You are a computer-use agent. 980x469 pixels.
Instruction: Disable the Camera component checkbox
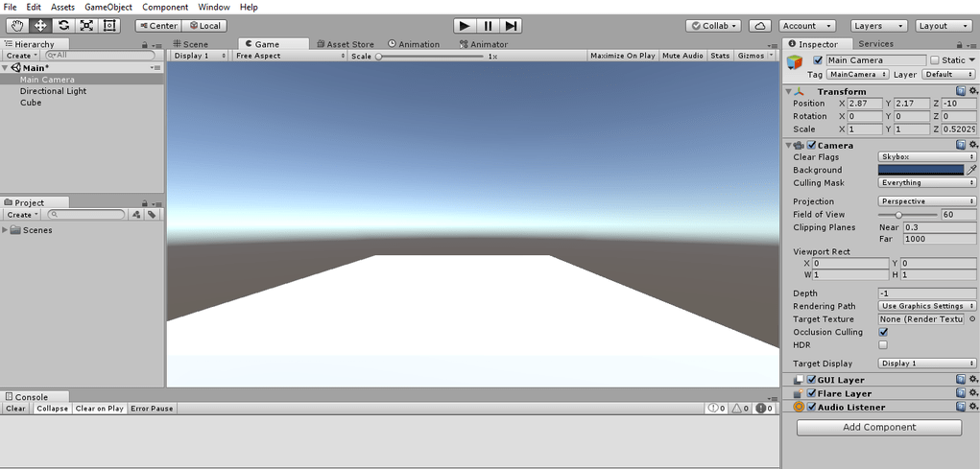pos(811,145)
